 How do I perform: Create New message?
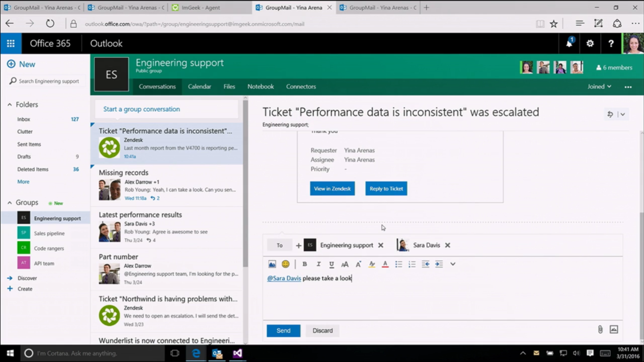click(x=21, y=64)
